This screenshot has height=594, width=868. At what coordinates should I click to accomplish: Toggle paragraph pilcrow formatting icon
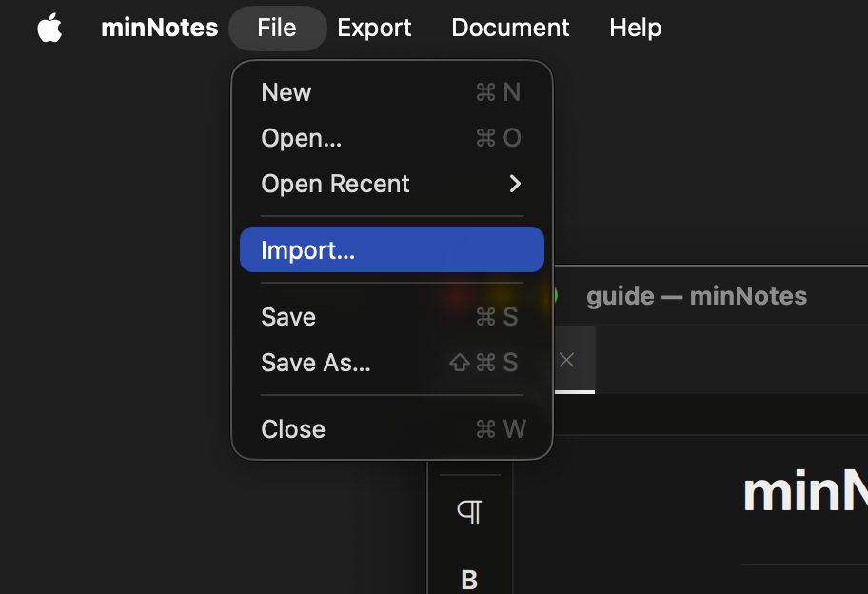click(469, 511)
